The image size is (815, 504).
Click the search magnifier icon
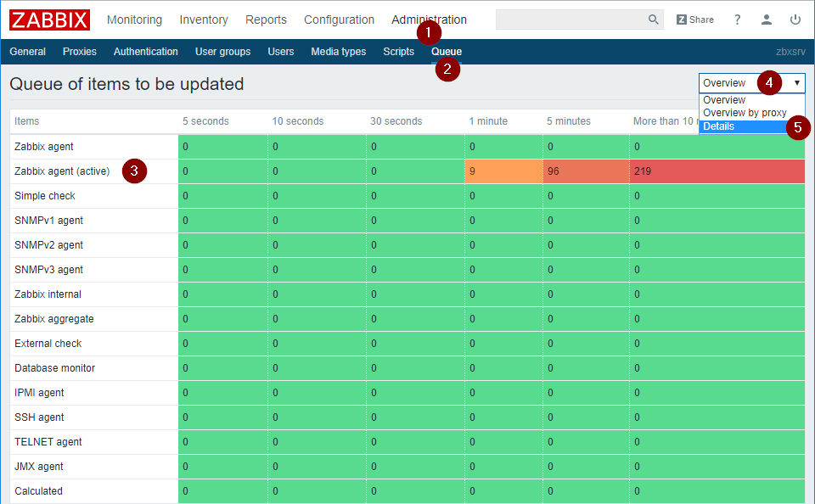654,20
